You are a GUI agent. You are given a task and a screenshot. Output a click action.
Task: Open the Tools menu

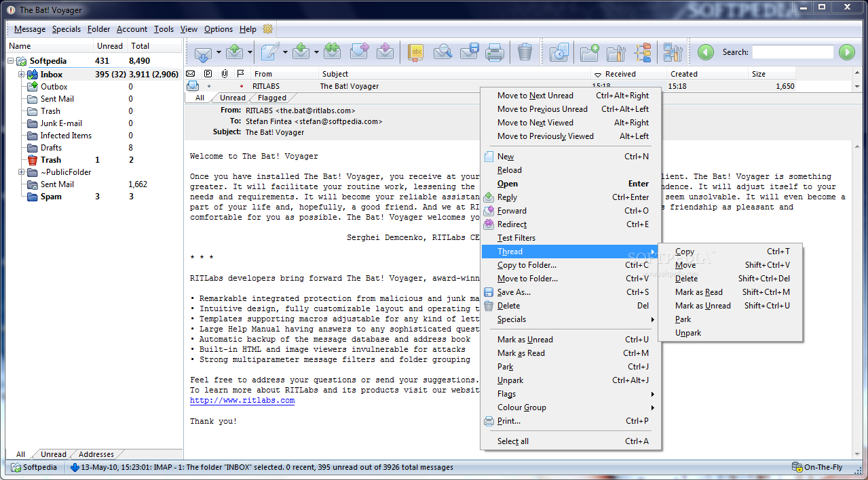pyautogui.click(x=164, y=29)
